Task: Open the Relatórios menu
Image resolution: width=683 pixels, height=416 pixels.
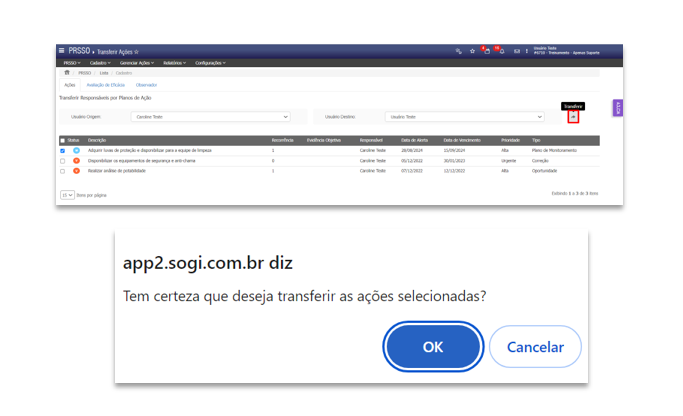Action: pyautogui.click(x=174, y=62)
